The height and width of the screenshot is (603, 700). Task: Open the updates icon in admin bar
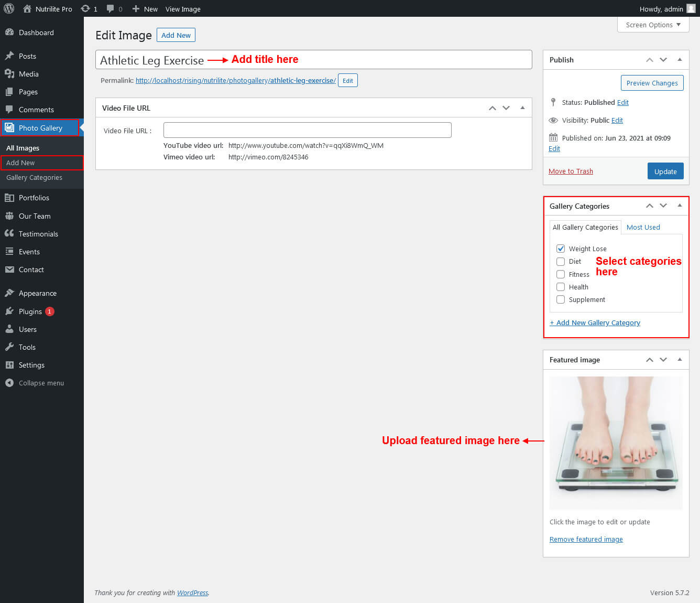pos(85,9)
